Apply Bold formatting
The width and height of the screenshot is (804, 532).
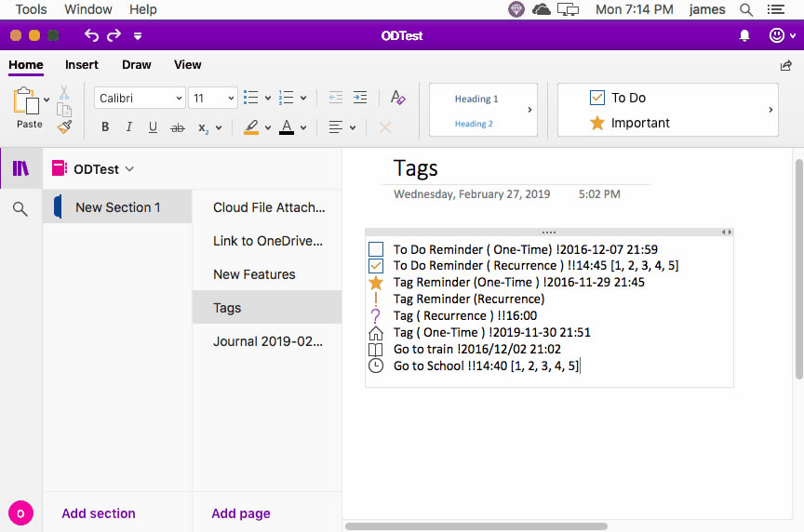[105, 127]
